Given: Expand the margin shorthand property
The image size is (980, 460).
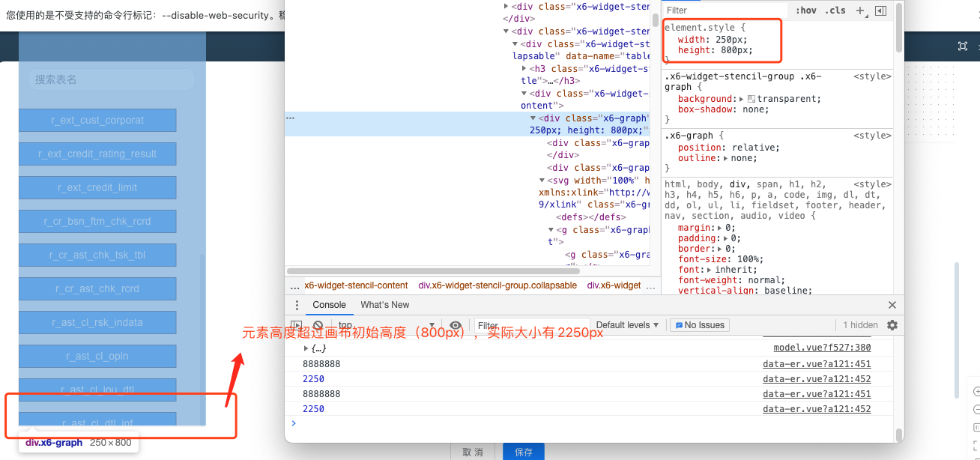Looking at the screenshot, I should pyautogui.click(x=720, y=228).
